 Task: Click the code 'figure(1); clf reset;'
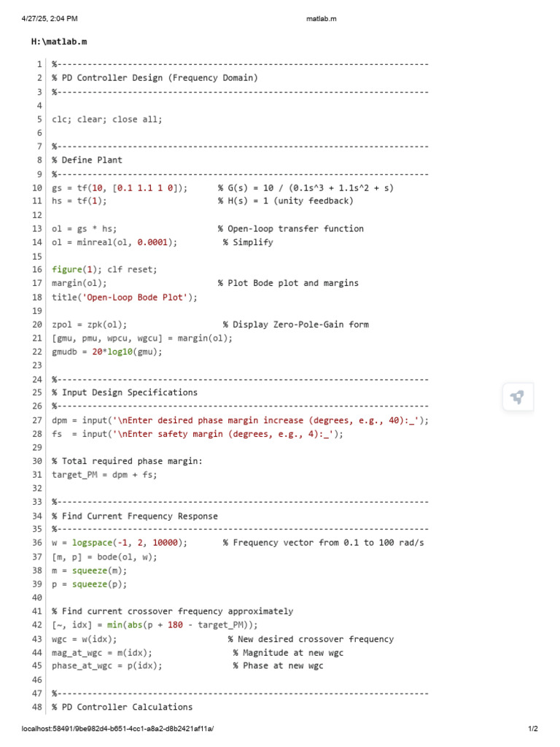[104, 269]
